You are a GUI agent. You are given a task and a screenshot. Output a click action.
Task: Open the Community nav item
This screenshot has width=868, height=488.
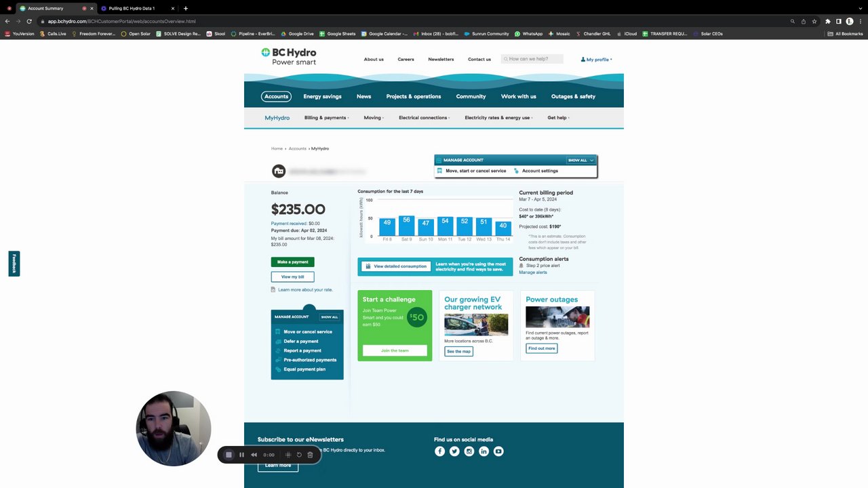471,96
